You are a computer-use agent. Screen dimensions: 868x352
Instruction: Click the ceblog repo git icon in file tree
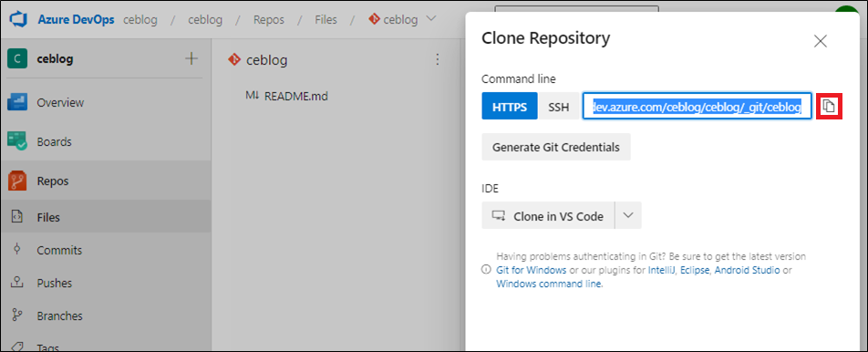[x=234, y=59]
